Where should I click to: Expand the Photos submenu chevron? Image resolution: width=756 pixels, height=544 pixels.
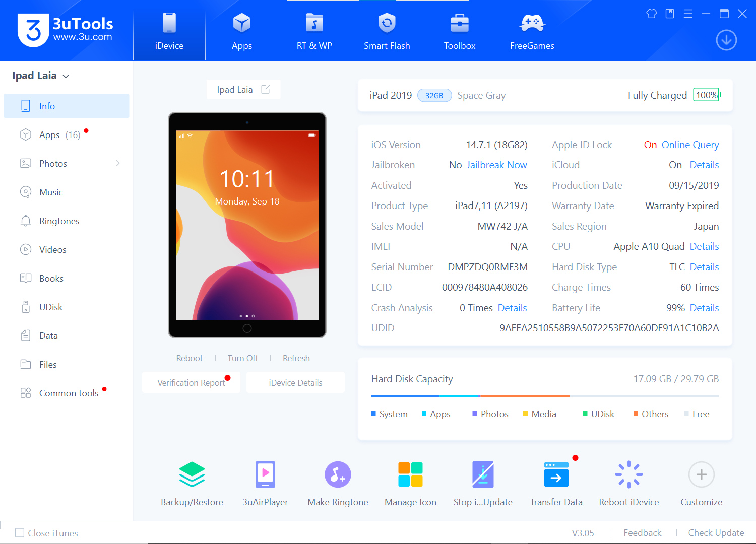(118, 163)
